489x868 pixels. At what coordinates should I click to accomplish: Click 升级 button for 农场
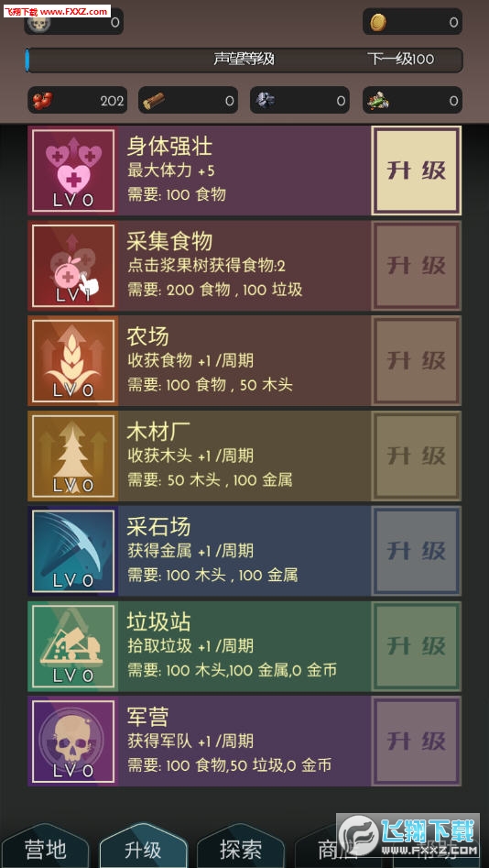416,361
